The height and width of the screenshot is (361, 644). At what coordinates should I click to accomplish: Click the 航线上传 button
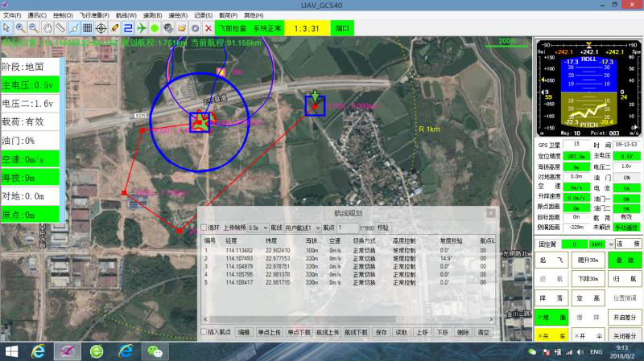[327, 331]
